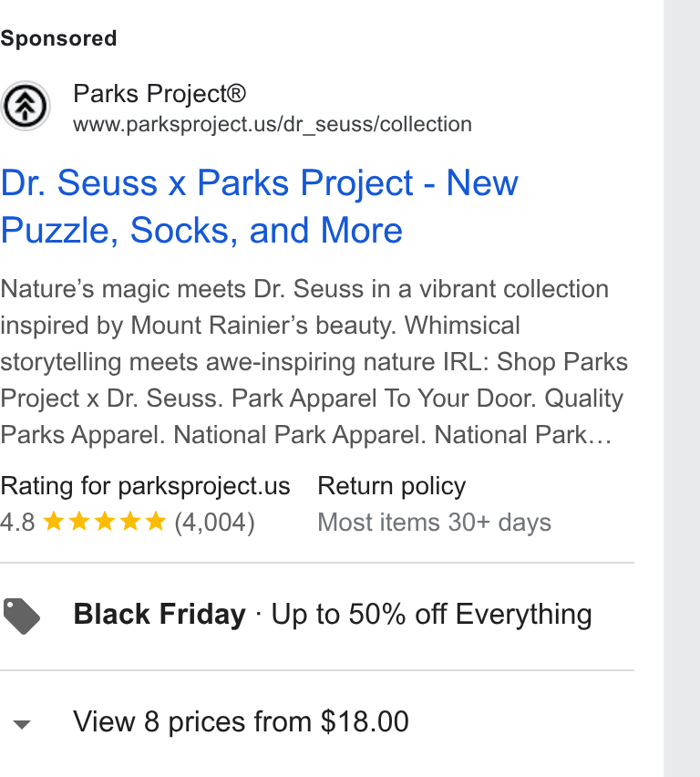Click the middle gold rating star

click(x=105, y=522)
